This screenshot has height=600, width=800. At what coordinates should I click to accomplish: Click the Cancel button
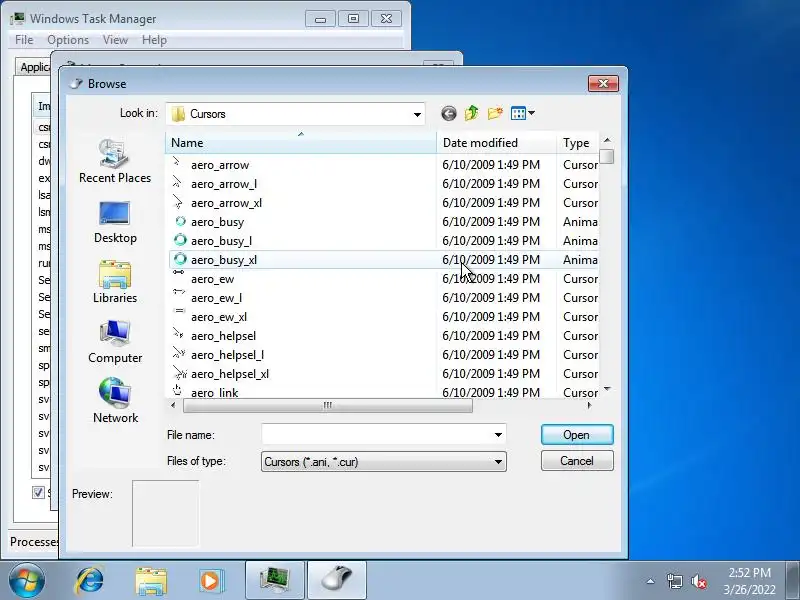pos(577,461)
